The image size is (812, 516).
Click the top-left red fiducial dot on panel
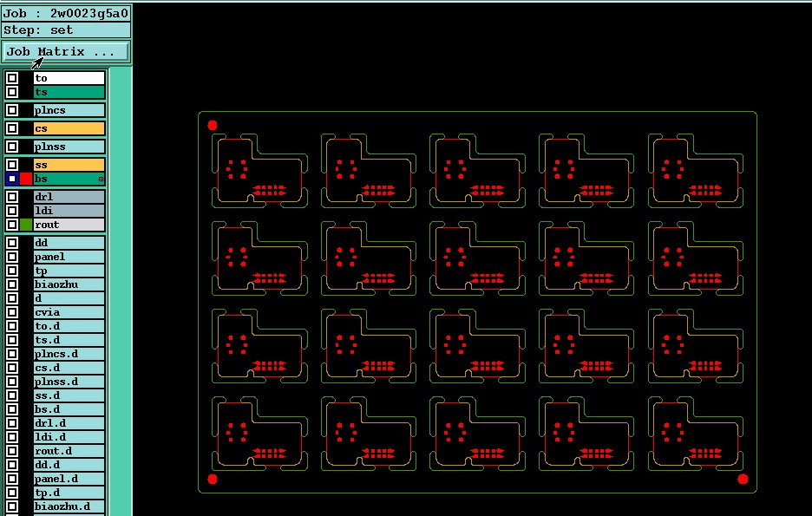tap(213, 125)
